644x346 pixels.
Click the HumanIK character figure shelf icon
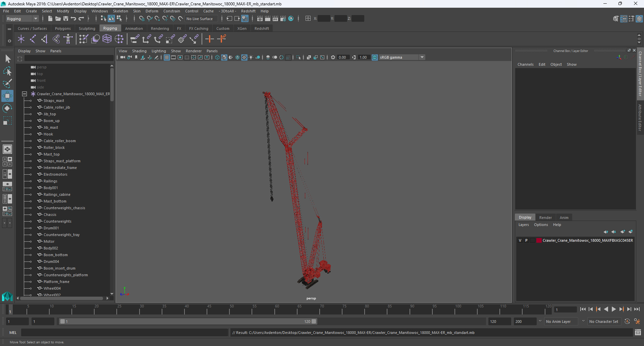(x=68, y=39)
